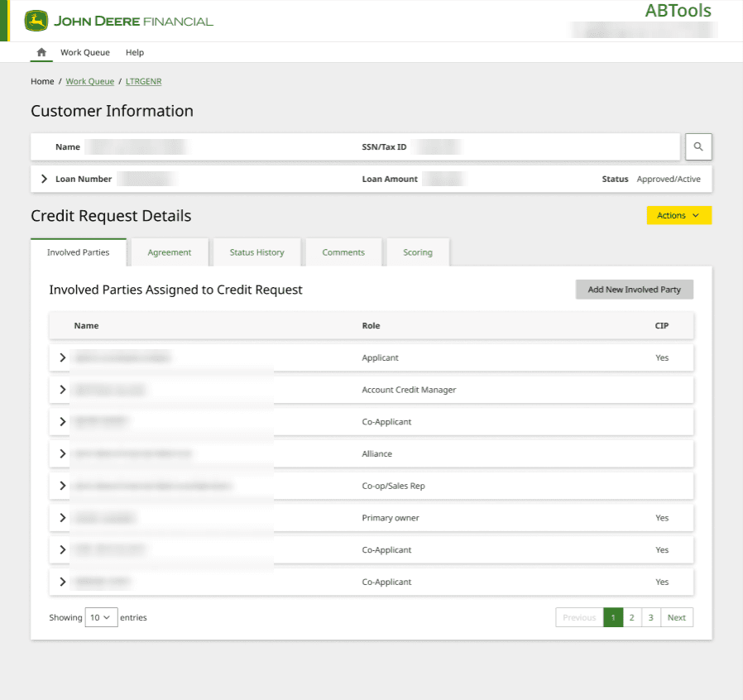Screen dimensions: 743x700
Task: Click Add New Involved Party button
Action: pyautogui.click(x=634, y=290)
